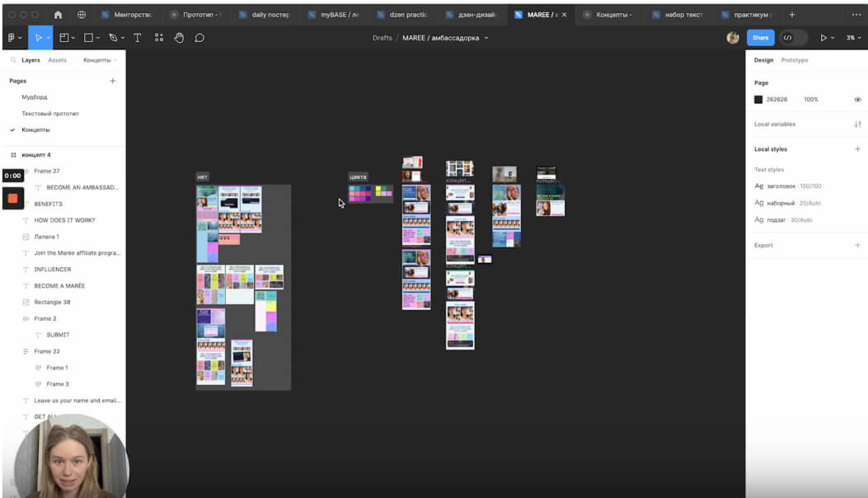Add an export setting
Viewport: 868px width, 498px height.
coord(857,245)
